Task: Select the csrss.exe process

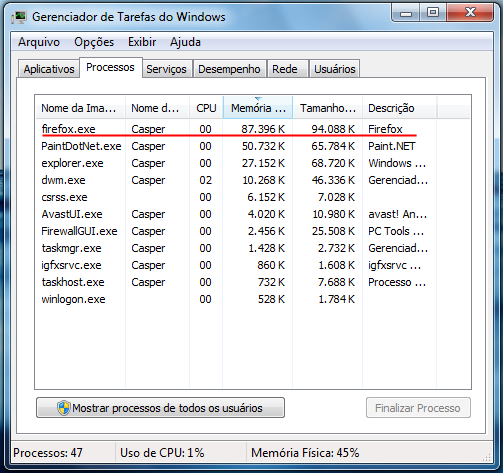Action: [x=253, y=197]
